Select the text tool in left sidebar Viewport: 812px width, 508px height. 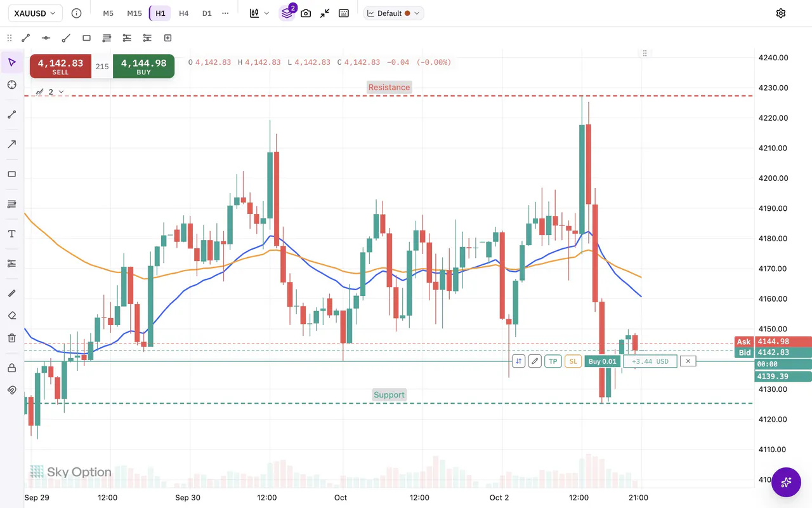tap(11, 234)
